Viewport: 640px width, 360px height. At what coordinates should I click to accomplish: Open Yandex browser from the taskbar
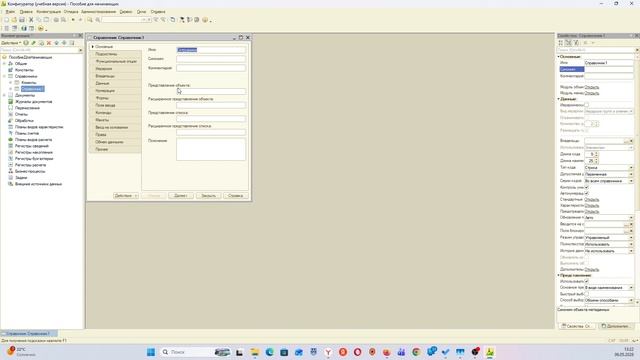pos(328,352)
